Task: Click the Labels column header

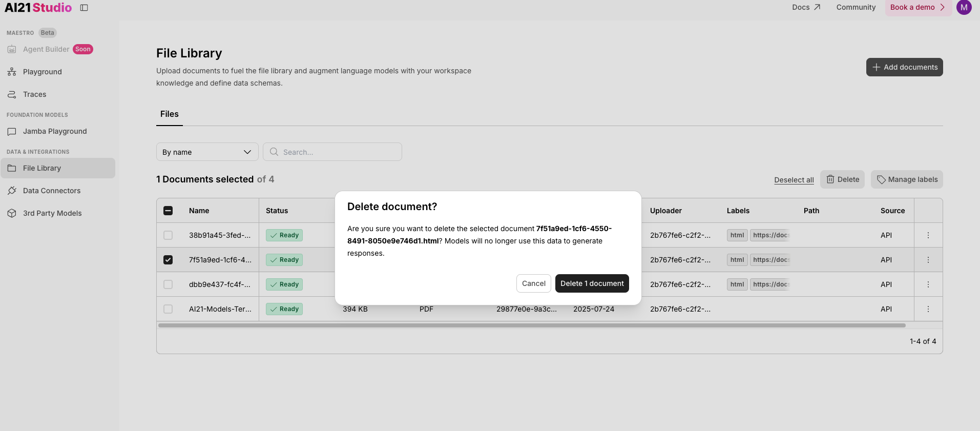Action: 738,211
